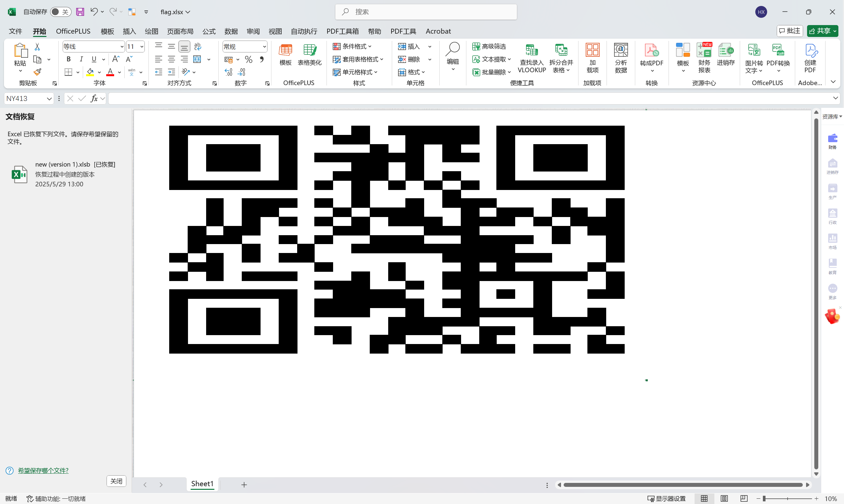
Task: Click 转成PDF convert icon
Action: [x=651, y=58]
